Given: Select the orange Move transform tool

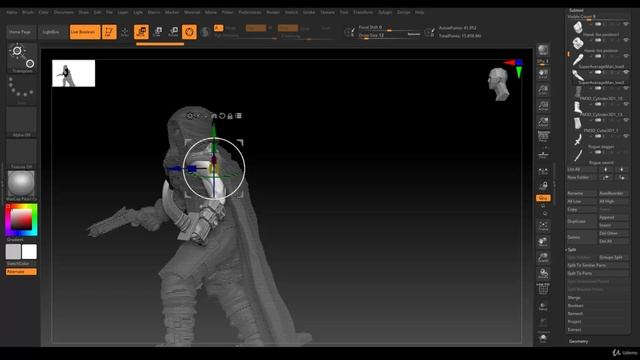Looking at the screenshot, I should pyautogui.click(x=141, y=32).
